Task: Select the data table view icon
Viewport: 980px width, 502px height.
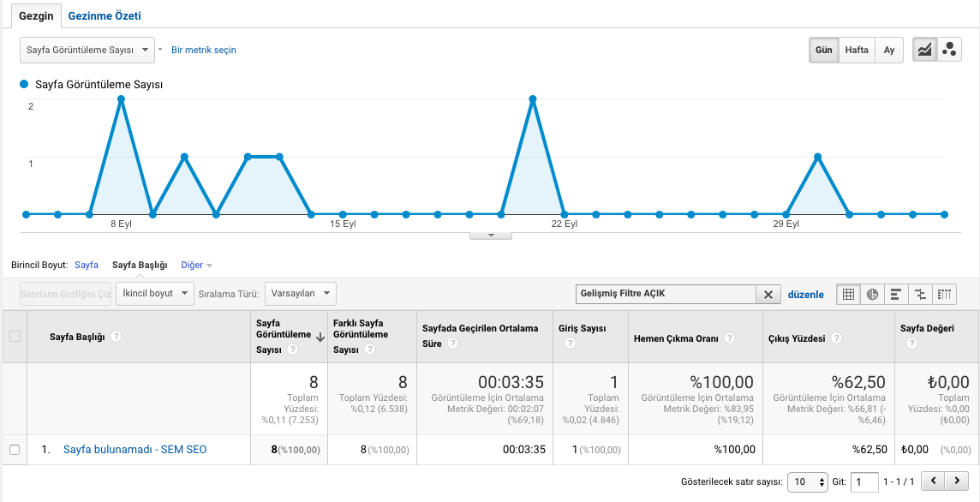Action: (848, 294)
